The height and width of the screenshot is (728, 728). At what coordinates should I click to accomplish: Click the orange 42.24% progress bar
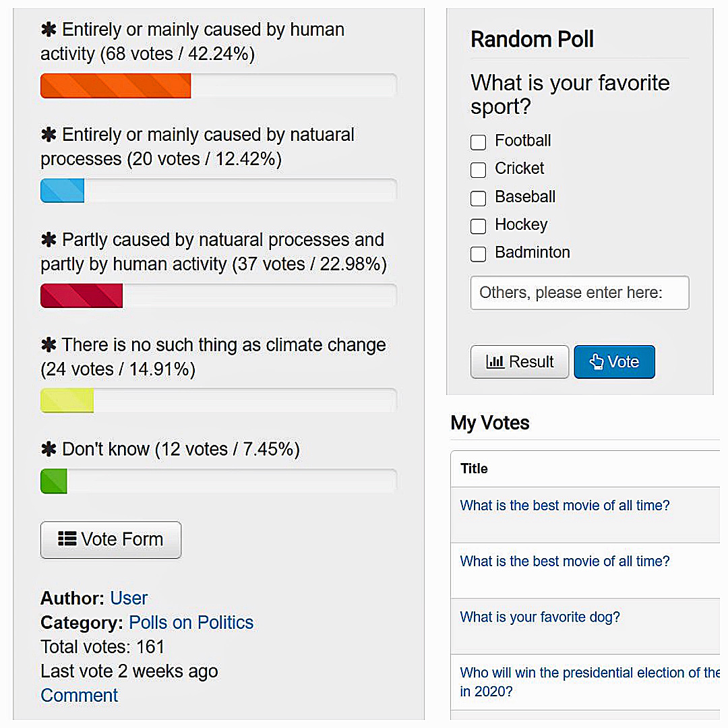[115, 86]
